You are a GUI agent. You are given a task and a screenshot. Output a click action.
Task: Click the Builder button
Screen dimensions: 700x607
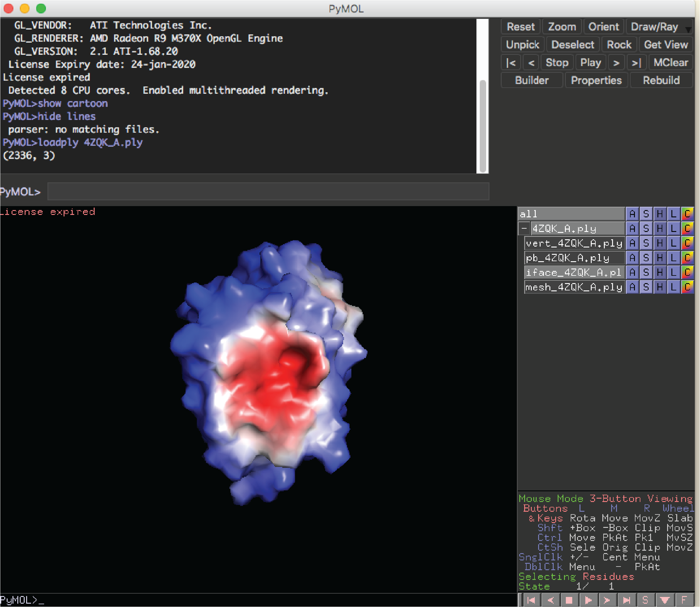click(531, 80)
